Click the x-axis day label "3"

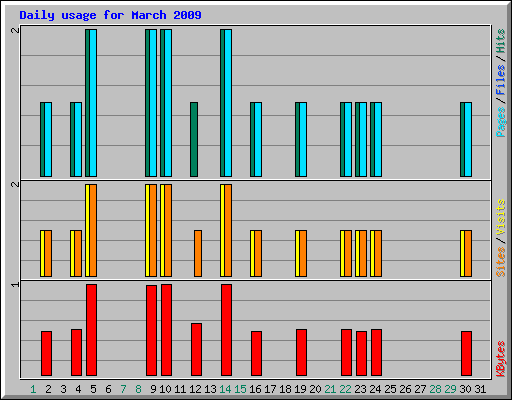(63, 389)
